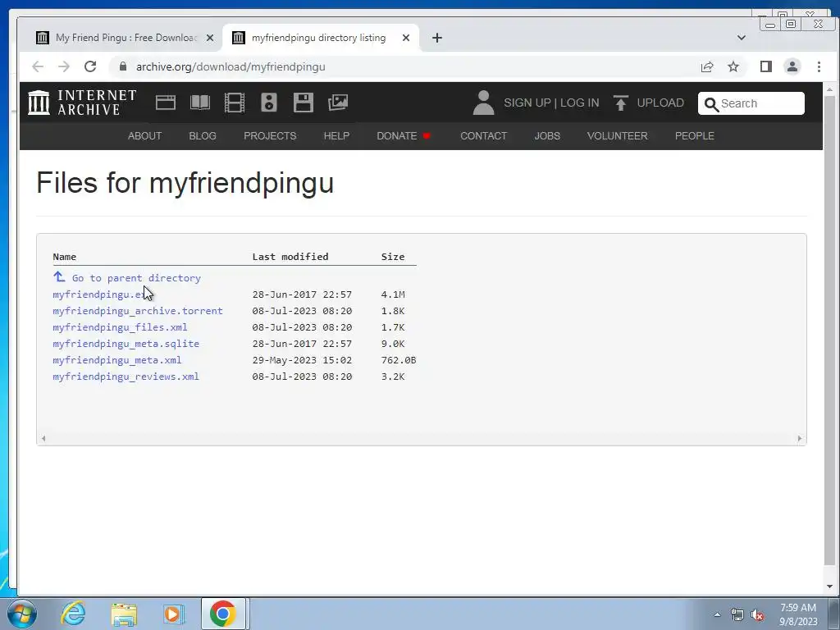Close the myfriendpingu directory listing tab
The height and width of the screenshot is (630, 840).
click(406, 38)
